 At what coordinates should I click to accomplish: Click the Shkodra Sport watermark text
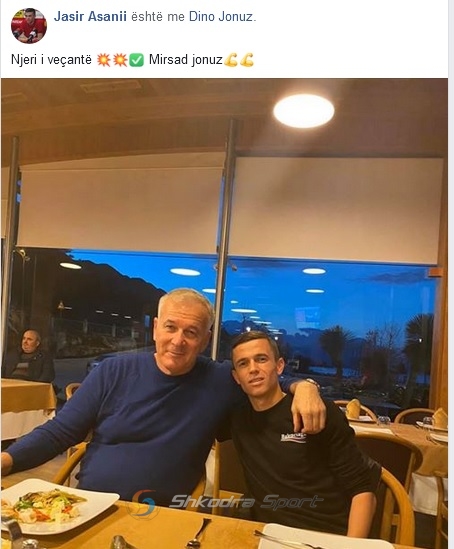point(245,502)
